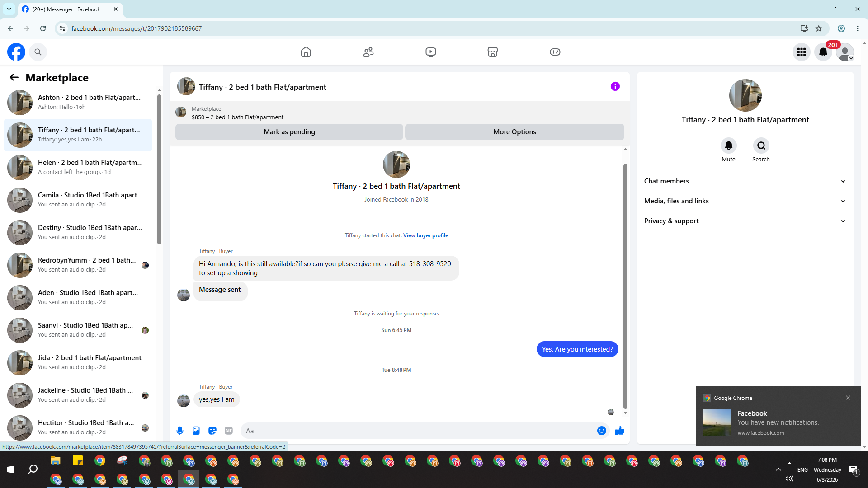868x488 pixels.
Task: Open the account profile menu
Action: click(845, 52)
